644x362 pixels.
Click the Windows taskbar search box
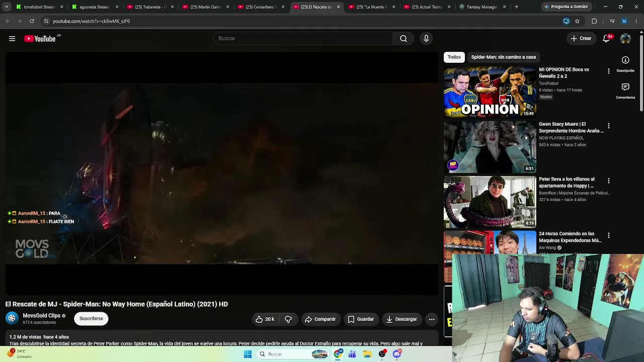click(x=293, y=354)
